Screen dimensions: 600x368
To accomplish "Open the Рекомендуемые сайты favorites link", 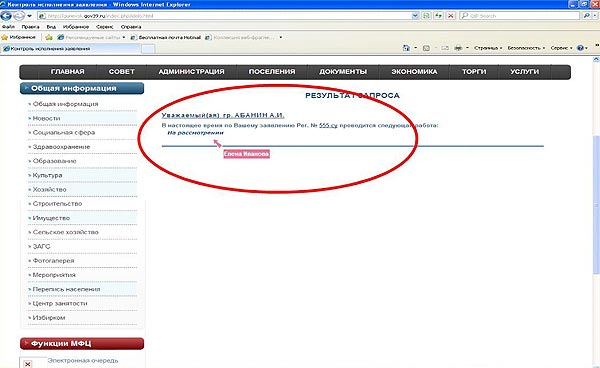I will [x=91, y=37].
